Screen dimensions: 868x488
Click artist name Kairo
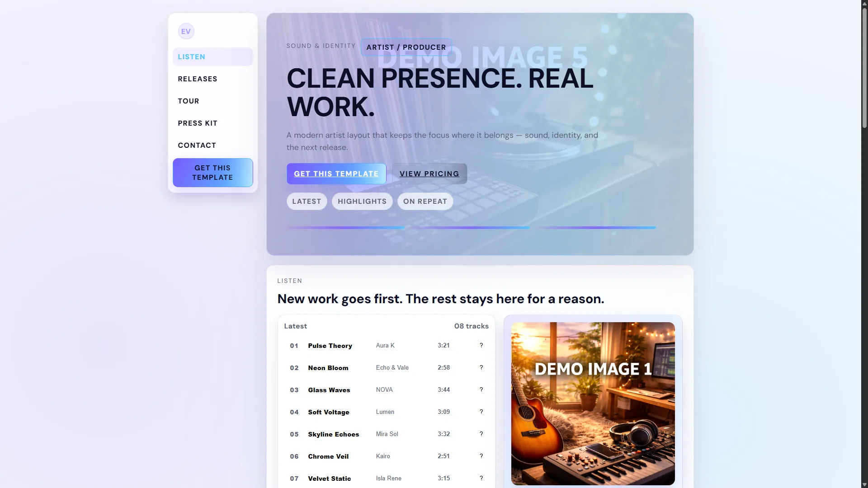[x=383, y=456]
